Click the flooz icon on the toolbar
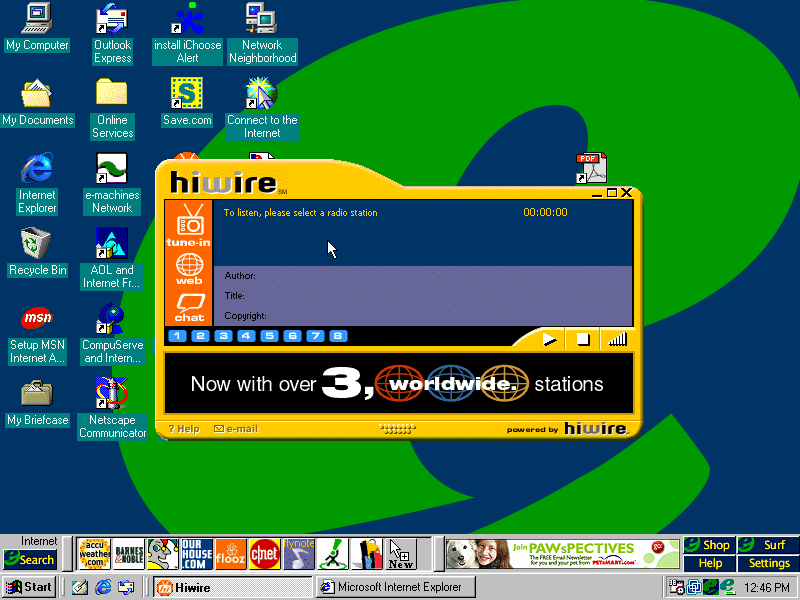Image resolution: width=800 pixels, height=600 pixels. click(230, 553)
